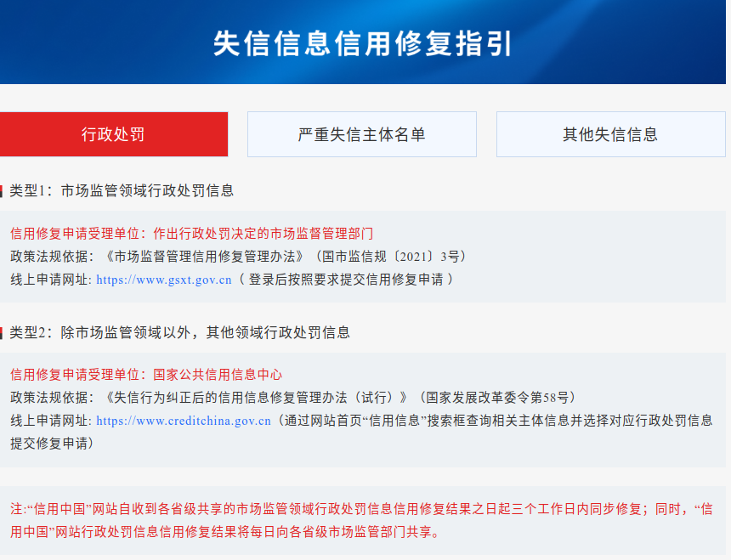Click the 国家发展改革委令第58号 reference

pos(497,398)
